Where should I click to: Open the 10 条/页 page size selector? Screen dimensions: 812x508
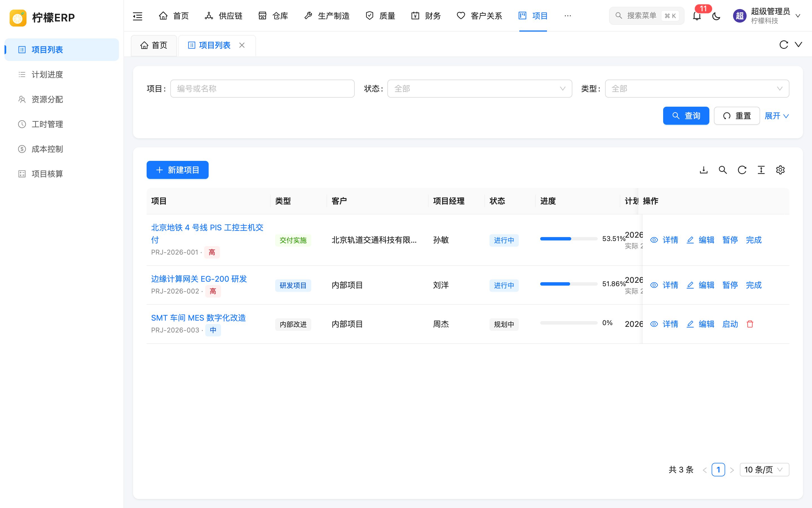pyautogui.click(x=764, y=469)
